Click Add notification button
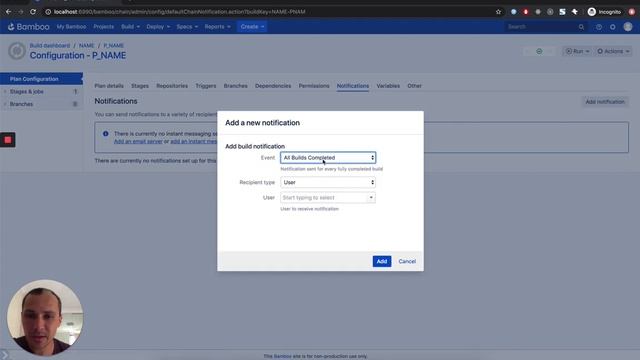This screenshot has width=640, height=360. click(x=605, y=102)
